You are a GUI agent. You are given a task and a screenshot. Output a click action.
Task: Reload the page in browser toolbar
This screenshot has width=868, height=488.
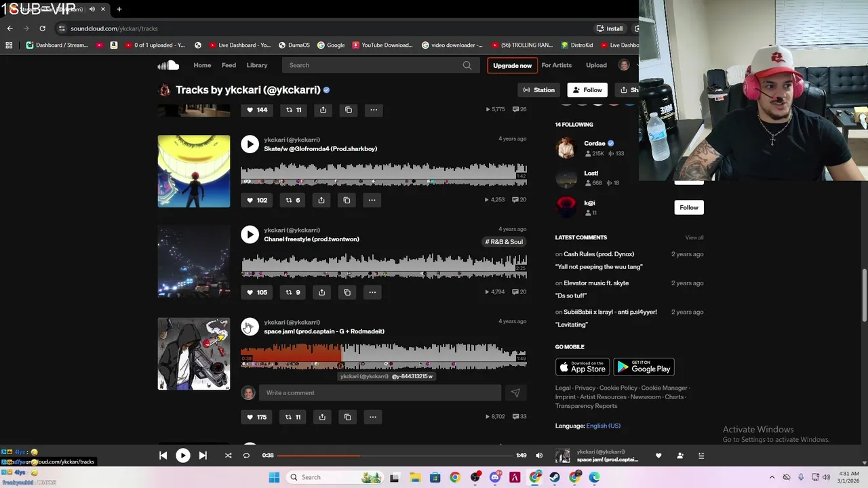click(42, 28)
